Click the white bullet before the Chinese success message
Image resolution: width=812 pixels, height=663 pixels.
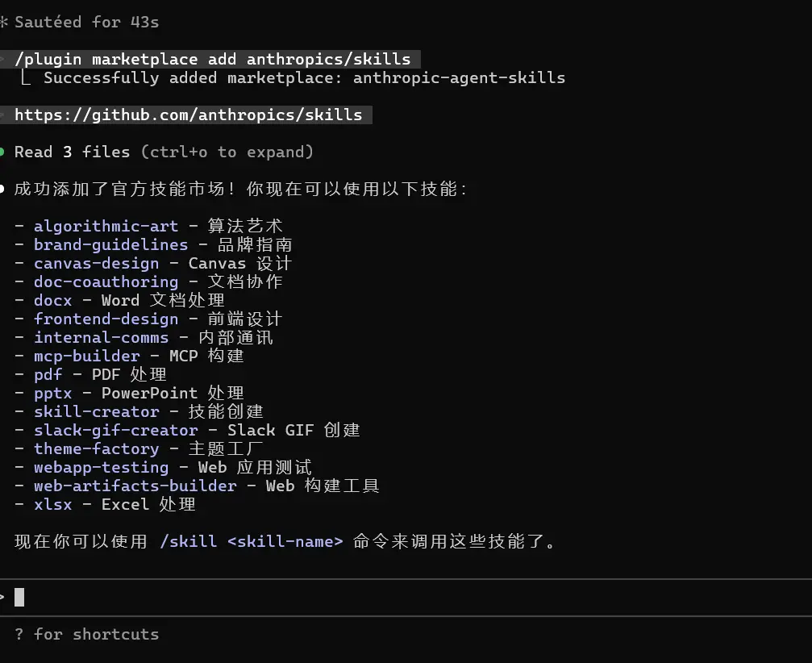coord(2,190)
